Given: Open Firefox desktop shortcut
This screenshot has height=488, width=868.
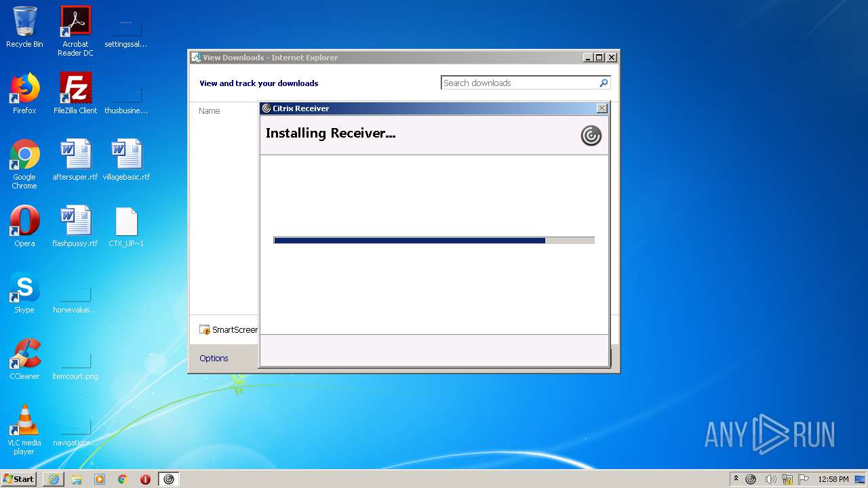Looking at the screenshot, I should tap(24, 94).
